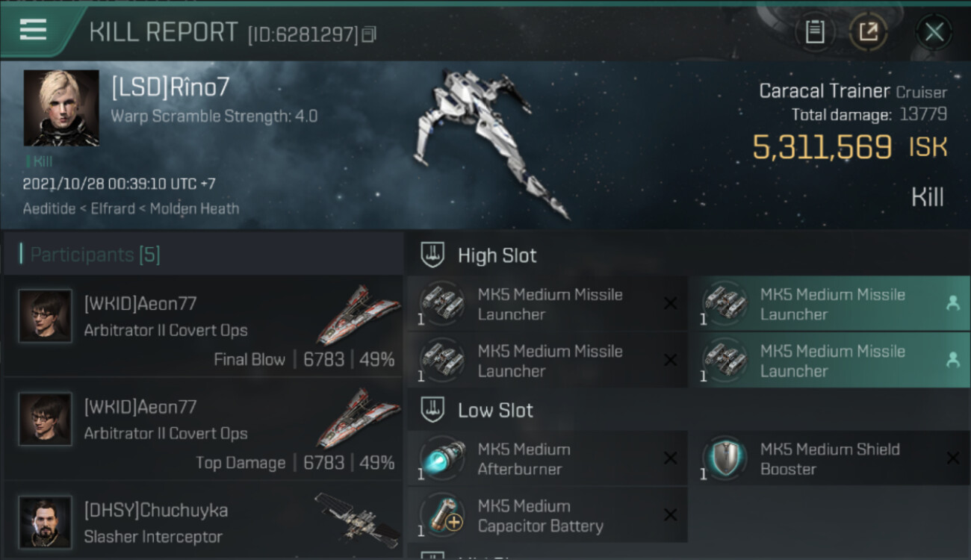Viewport: 971px width, 560px height.
Task: Select the top-right highlighted MK5 Missile Launcher
Action: click(828, 304)
